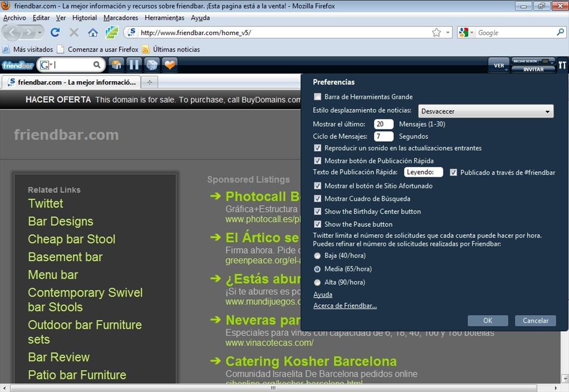Open back/forward history dropdown arrow

[39, 33]
